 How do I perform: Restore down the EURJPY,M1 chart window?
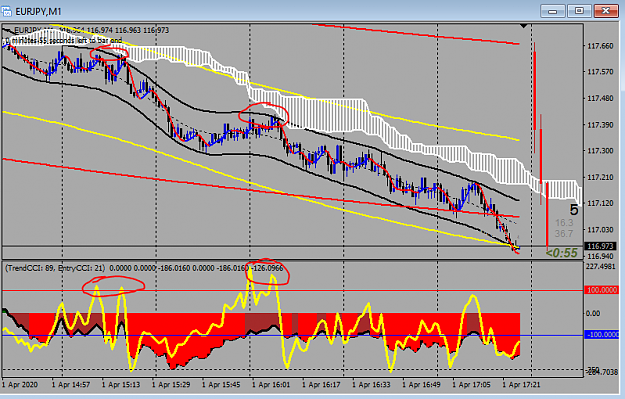coord(579,11)
